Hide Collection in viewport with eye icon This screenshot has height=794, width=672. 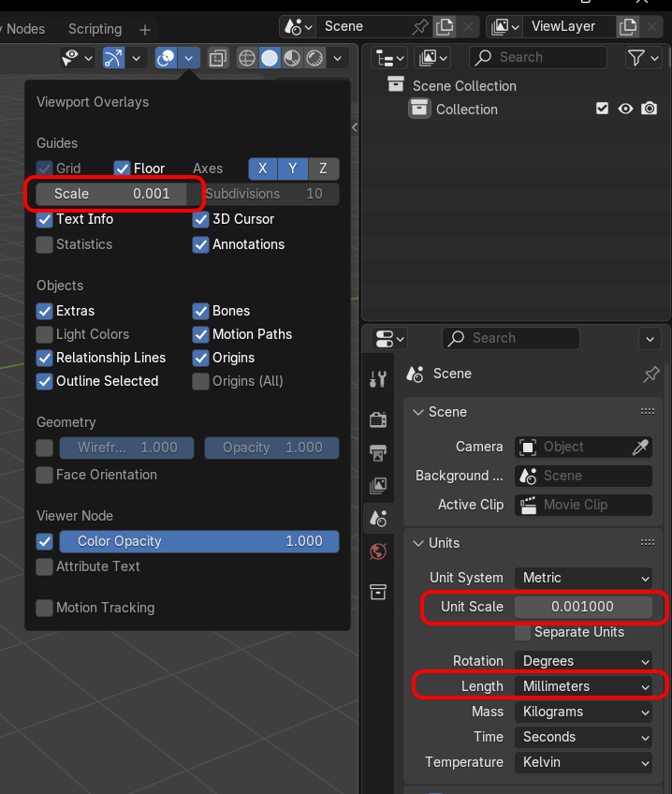click(x=626, y=110)
